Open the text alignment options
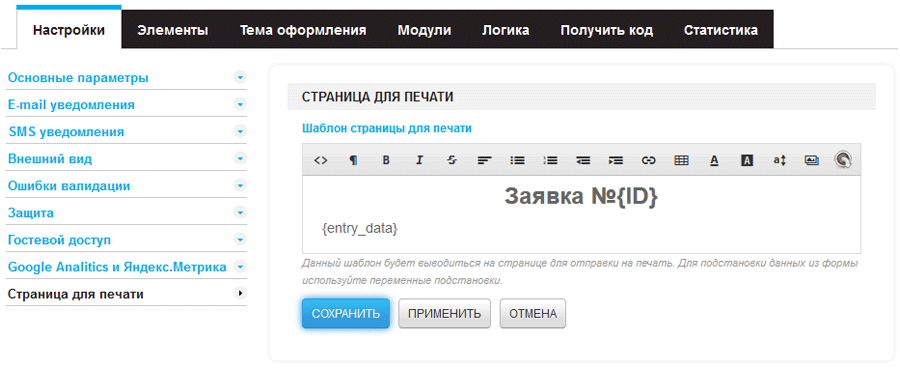This screenshot has width=900, height=368. tap(484, 161)
